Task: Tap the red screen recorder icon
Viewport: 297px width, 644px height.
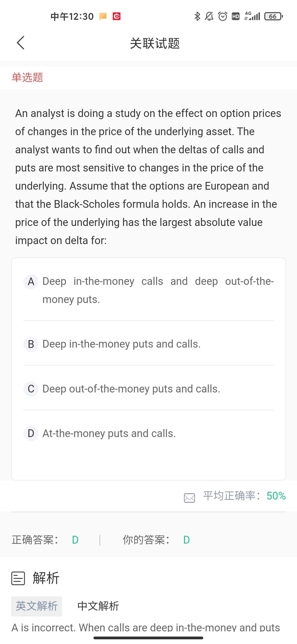Action: point(117,17)
